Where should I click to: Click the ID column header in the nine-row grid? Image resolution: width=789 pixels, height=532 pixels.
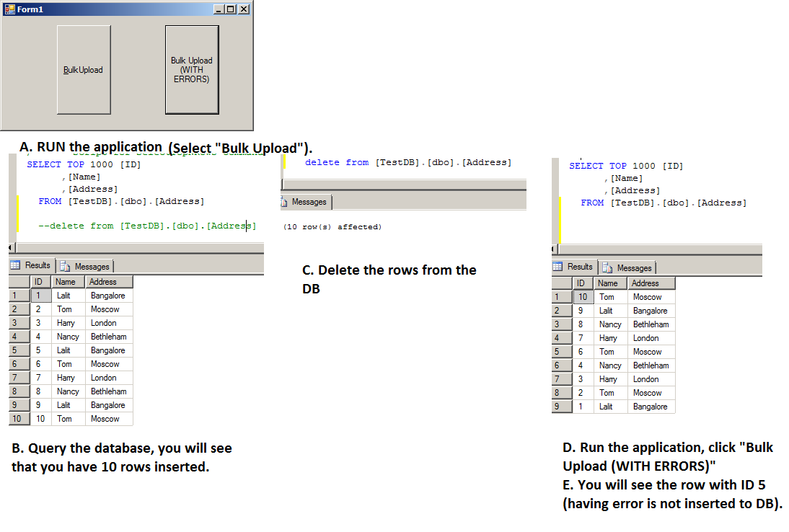583,283
